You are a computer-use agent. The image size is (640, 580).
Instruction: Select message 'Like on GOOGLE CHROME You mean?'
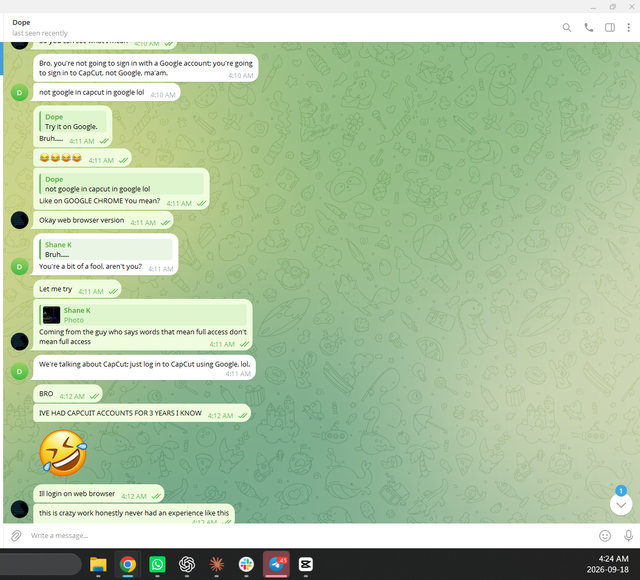point(121,189)
